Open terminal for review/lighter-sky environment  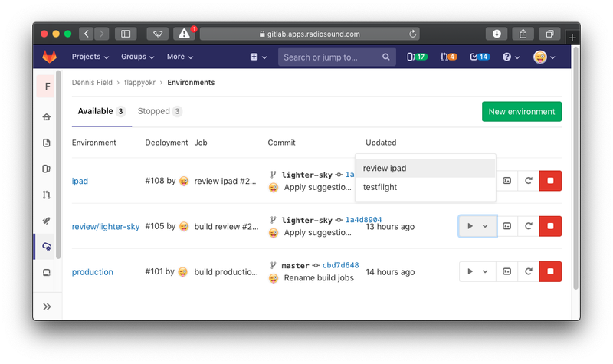coord(506,226)
